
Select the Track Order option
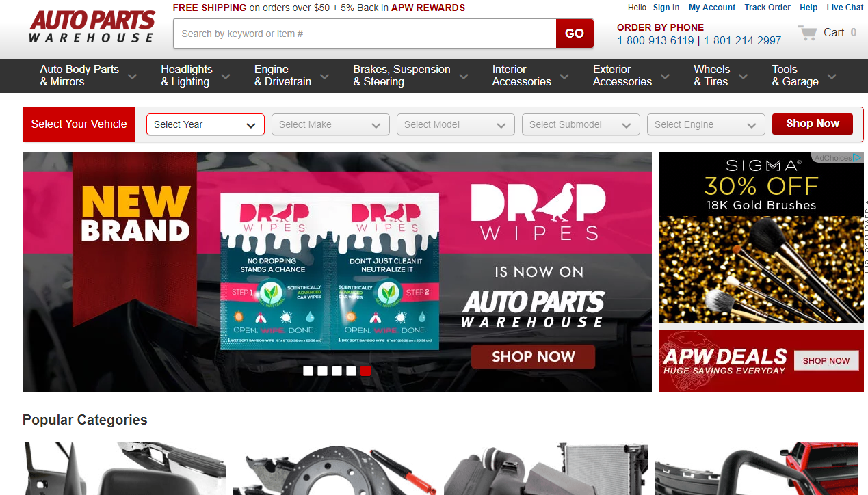tap(767, 7)
